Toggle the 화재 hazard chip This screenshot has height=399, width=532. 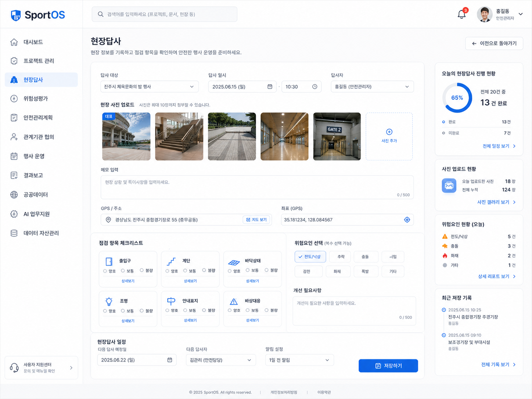tap(337, 272)
